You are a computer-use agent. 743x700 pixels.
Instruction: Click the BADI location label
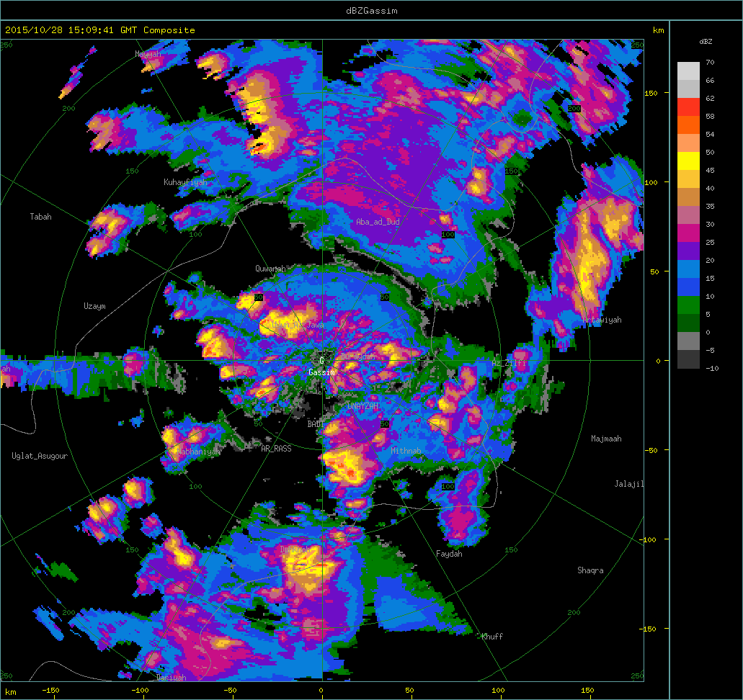click(316, 423)
